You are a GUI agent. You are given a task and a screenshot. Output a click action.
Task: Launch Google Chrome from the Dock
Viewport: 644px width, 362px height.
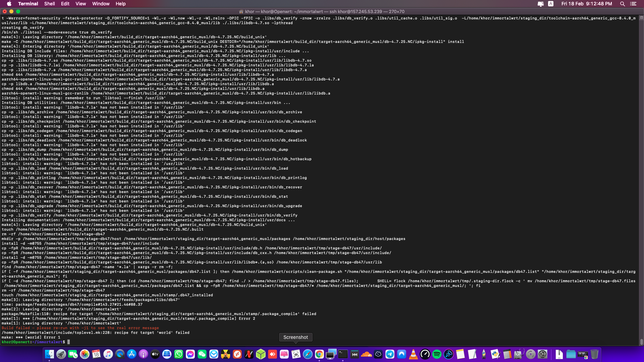pos(319,354)
